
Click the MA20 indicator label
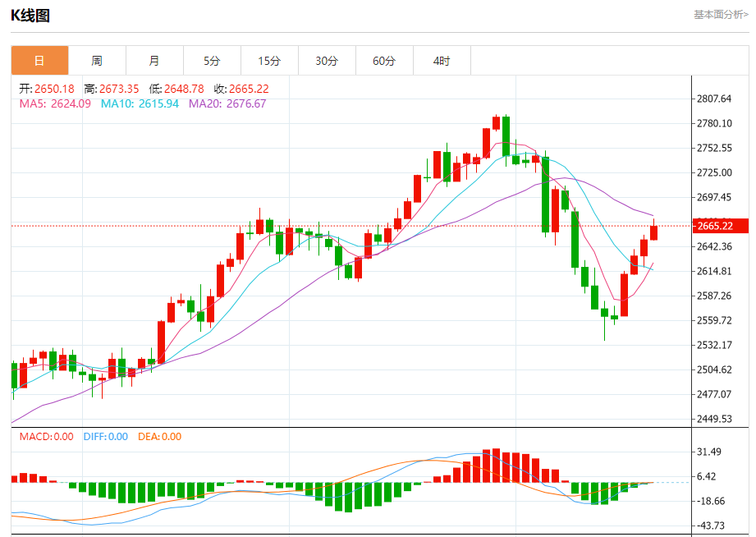(227, 103)
